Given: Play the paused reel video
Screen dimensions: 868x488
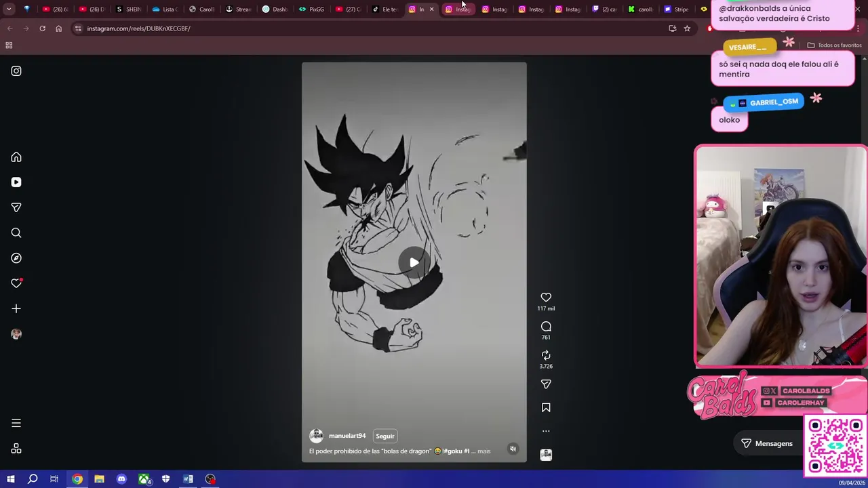Looking at the screenshot, I should (x=414, y=263).
